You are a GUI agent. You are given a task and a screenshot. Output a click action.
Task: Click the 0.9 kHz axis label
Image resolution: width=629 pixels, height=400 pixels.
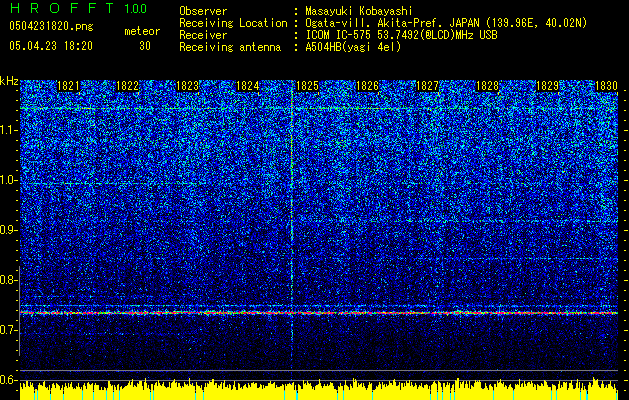pos(9,230)
